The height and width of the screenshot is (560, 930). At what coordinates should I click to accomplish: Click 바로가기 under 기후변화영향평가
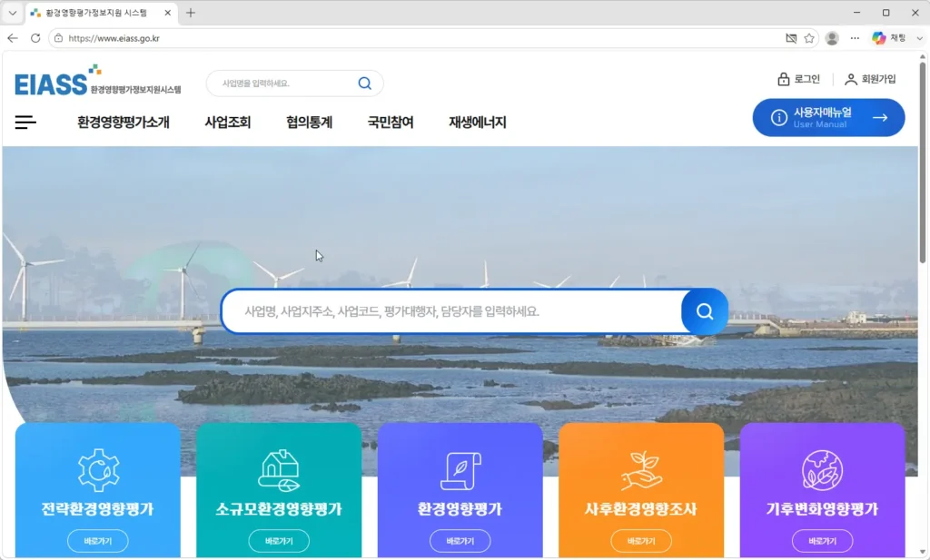pos(822,540)
